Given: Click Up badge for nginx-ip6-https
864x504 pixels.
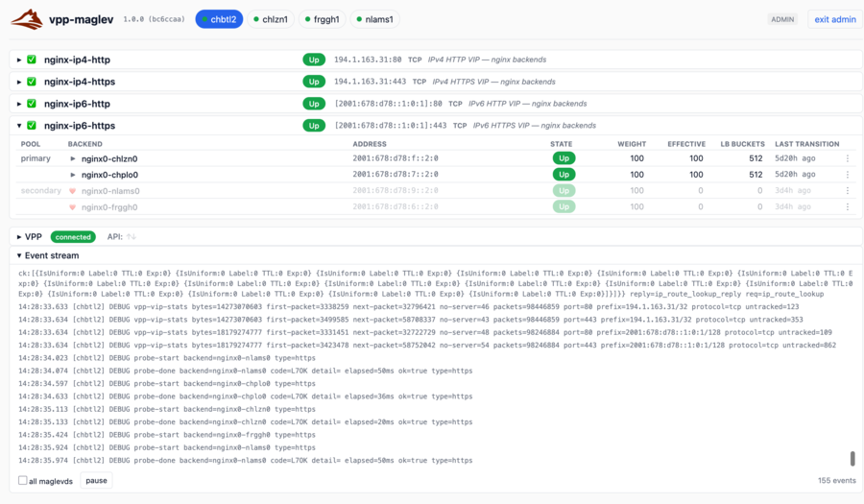Looking at the screenshot, I should [314, 126].
